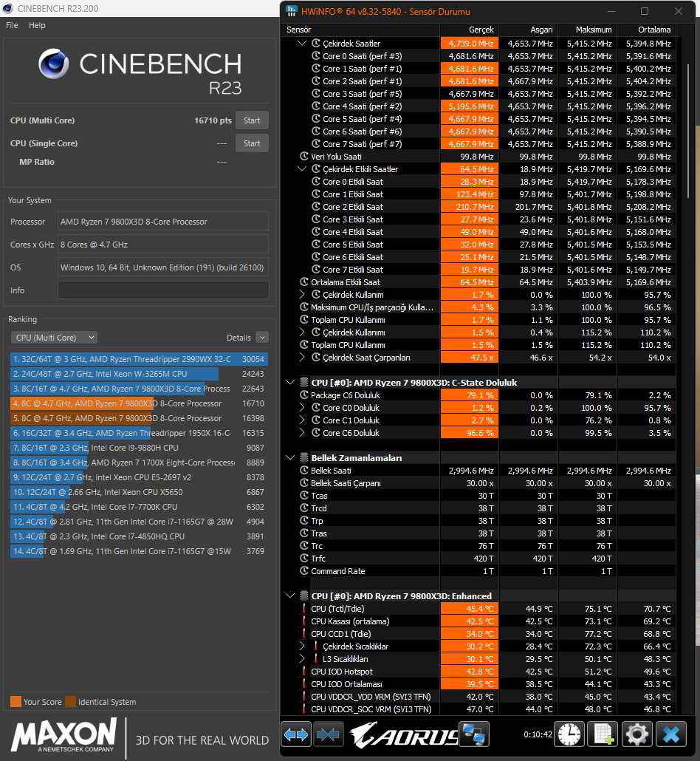The image size is (700, 761).
Task: Click the chip icon of Bellek Zamanlamaları
Action: (304, 457)
